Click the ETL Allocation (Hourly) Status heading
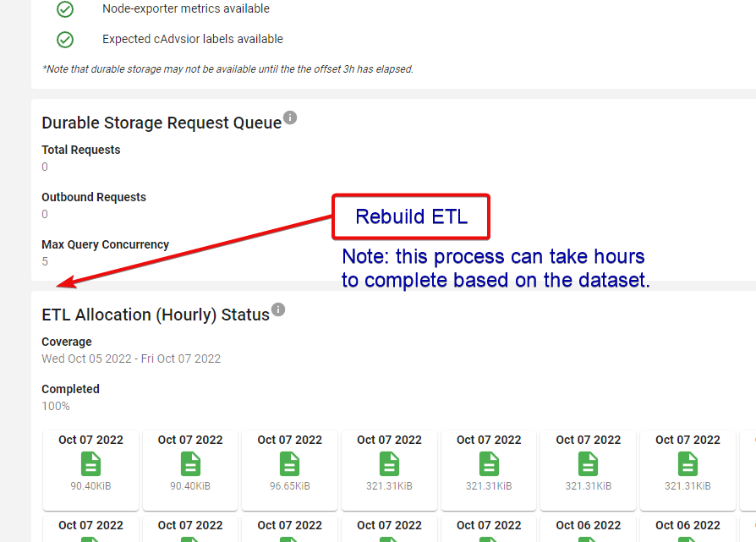The width and height of the screenshot is (756, 542). pos(153,314)
